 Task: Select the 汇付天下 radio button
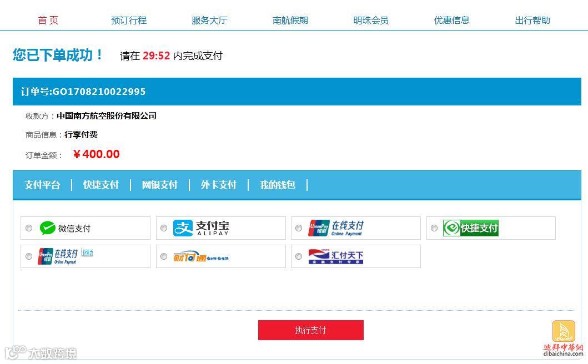point(299,256)
